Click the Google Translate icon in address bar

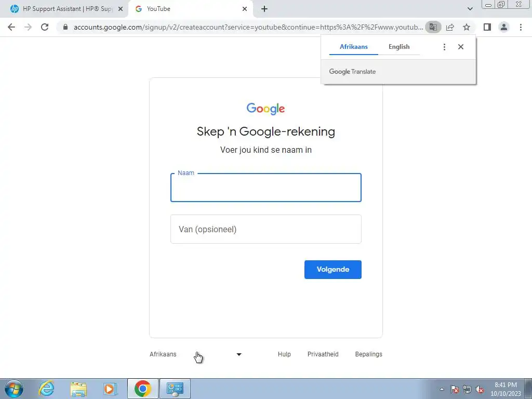(433, 27)
